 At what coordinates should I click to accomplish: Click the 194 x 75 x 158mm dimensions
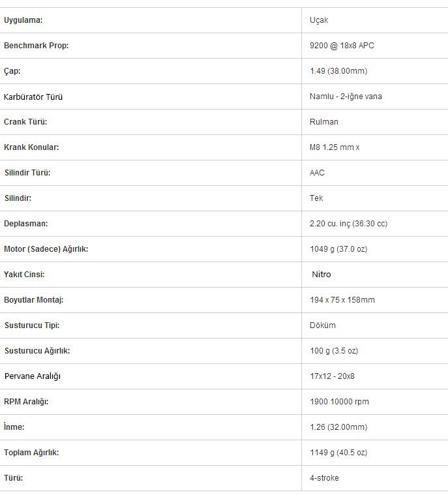342,299
